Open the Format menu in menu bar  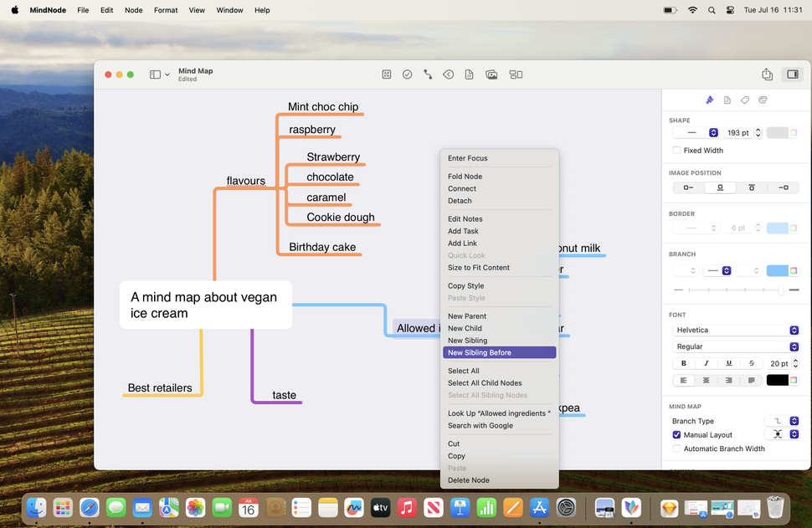click(166, 10)
